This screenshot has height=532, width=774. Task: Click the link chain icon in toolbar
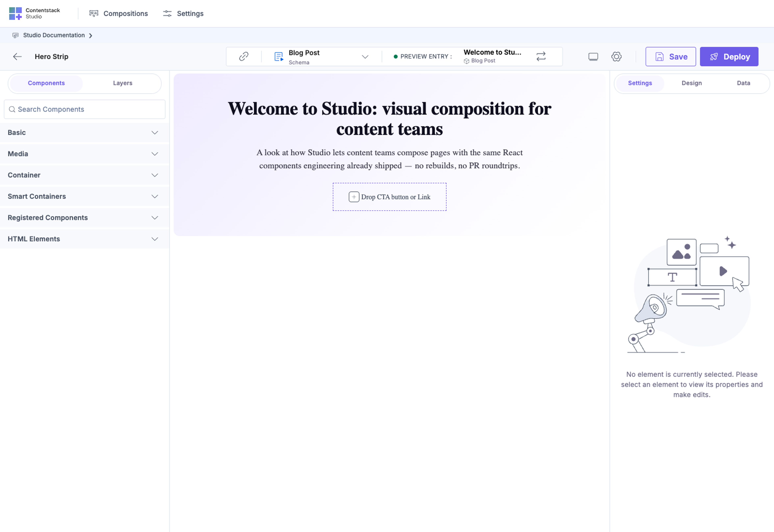click(244, 56)
